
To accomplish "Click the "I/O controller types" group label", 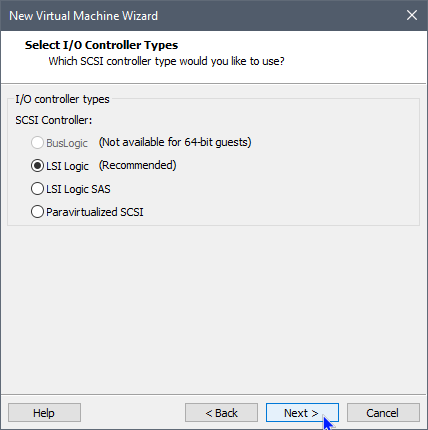I will (x=62, y=99).
